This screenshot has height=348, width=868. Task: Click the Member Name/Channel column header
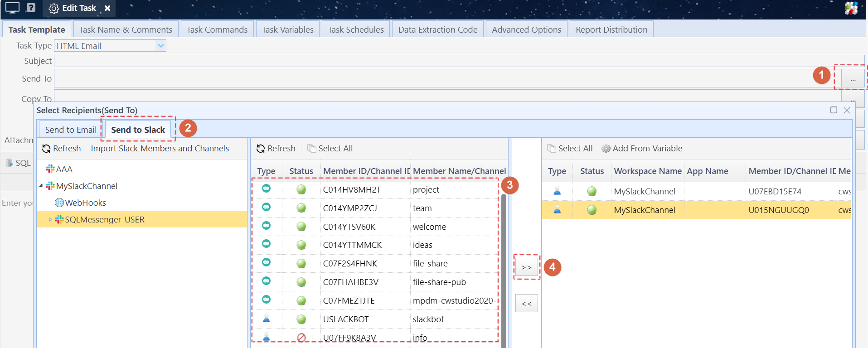(459, 171)
